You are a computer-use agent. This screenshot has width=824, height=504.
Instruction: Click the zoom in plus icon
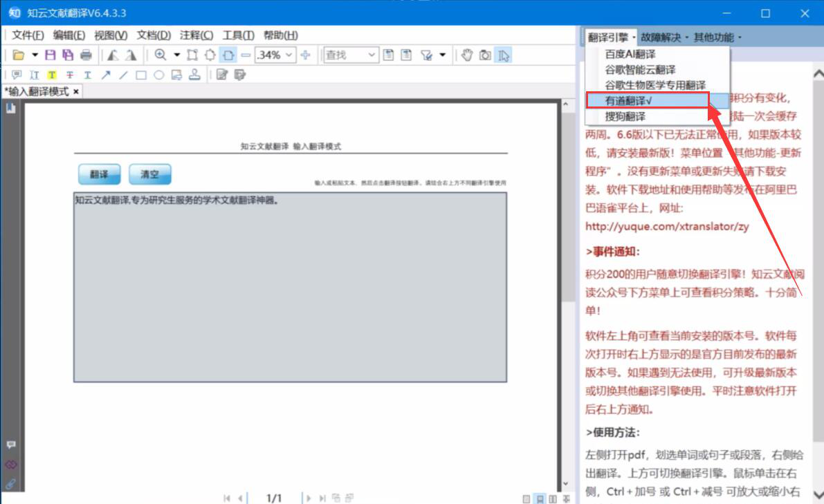(305, 55)
